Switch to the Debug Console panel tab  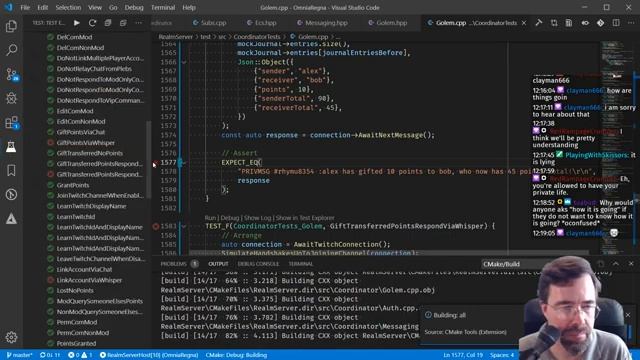[258, 264]
